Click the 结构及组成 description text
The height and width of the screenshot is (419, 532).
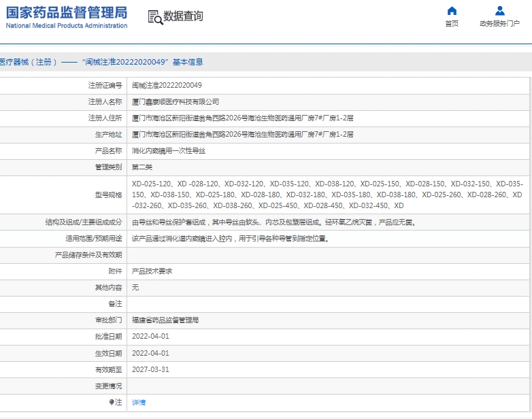point(274,222)
